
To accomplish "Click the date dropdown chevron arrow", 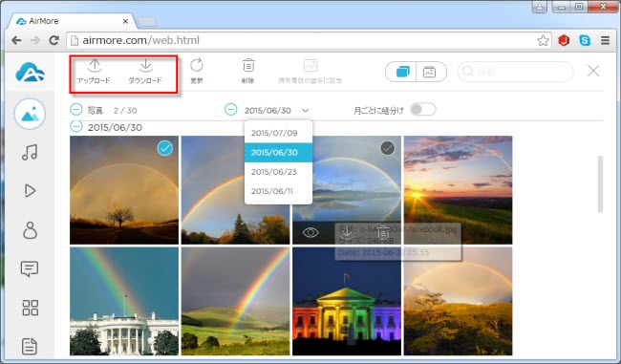I will tap(306, 111).
